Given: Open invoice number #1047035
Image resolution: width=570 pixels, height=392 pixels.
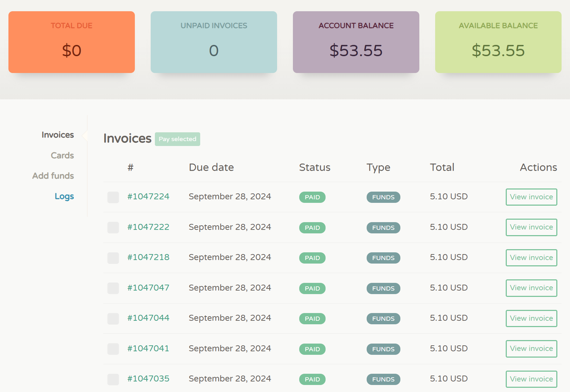Looking at the screenshot, I should 148,379.
